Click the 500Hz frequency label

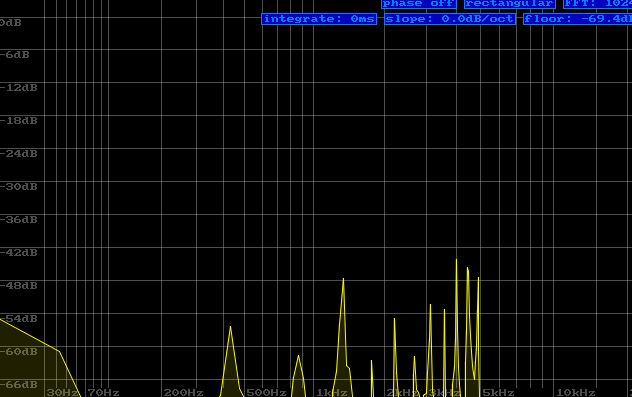click(266, 393)
